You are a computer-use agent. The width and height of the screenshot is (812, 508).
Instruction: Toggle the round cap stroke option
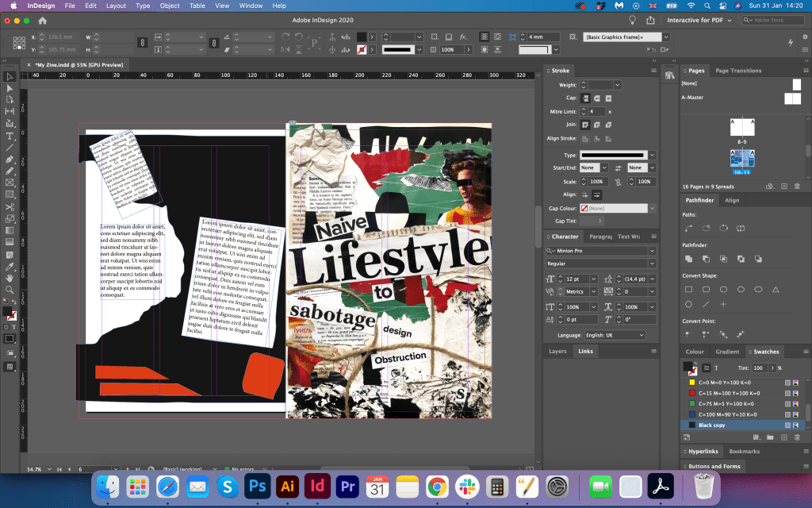click(x=596, y=98)
